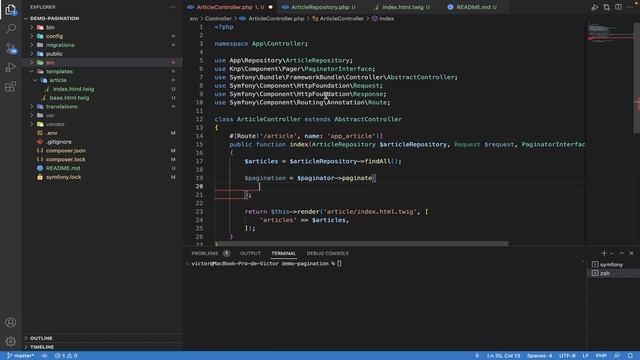
Task: Open index.html.twig in file tree
Action: click(73, 89)
